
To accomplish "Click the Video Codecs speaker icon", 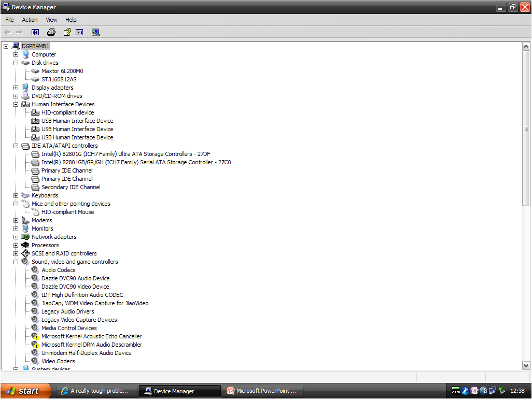I will pyautogui.click(x=35, y=361).
